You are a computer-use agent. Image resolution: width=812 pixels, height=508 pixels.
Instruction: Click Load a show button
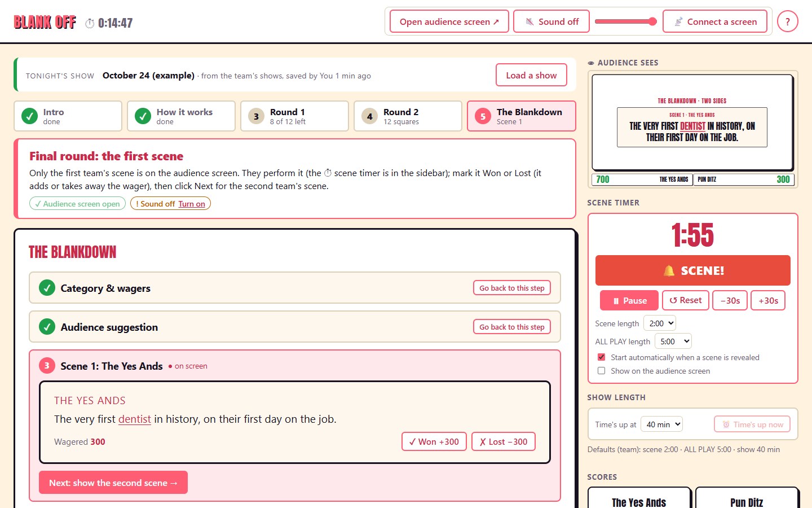tap(531, 75)
